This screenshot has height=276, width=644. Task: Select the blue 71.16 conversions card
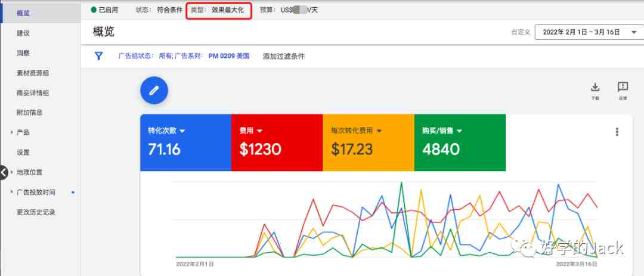click(185, 142)
